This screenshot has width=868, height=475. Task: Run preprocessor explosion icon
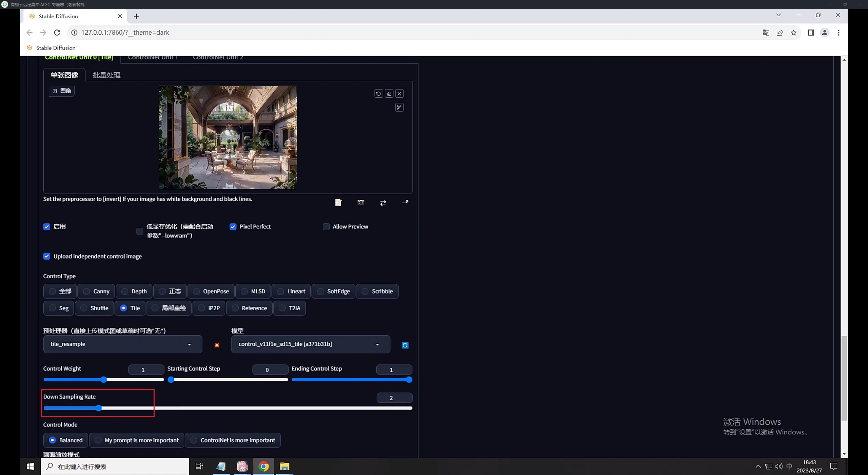click(x=217, y=345)
